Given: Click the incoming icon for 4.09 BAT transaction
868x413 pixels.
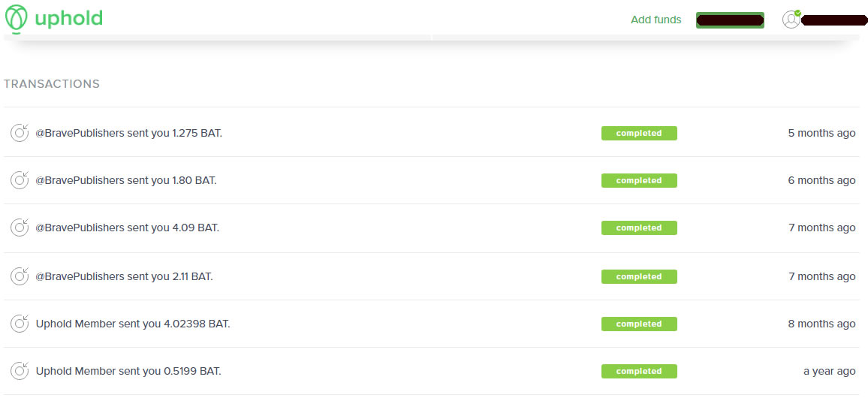Looking at the screenshot, I should [x=20, y=228].
